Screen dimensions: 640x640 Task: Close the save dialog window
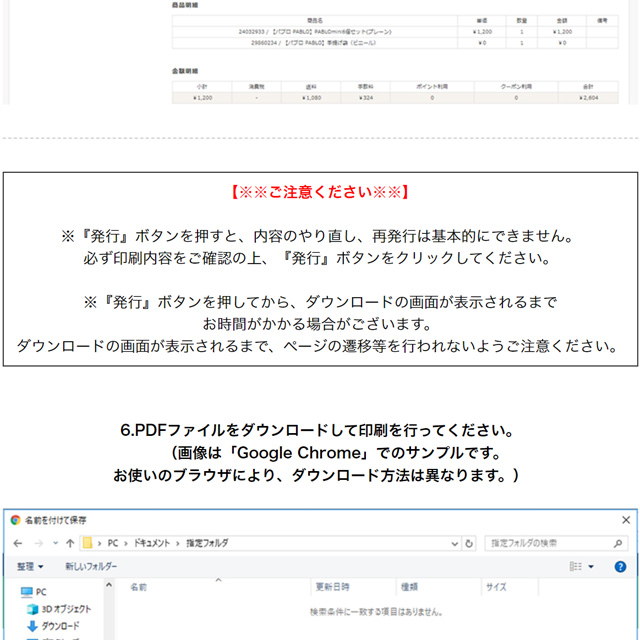pos(625,520)
